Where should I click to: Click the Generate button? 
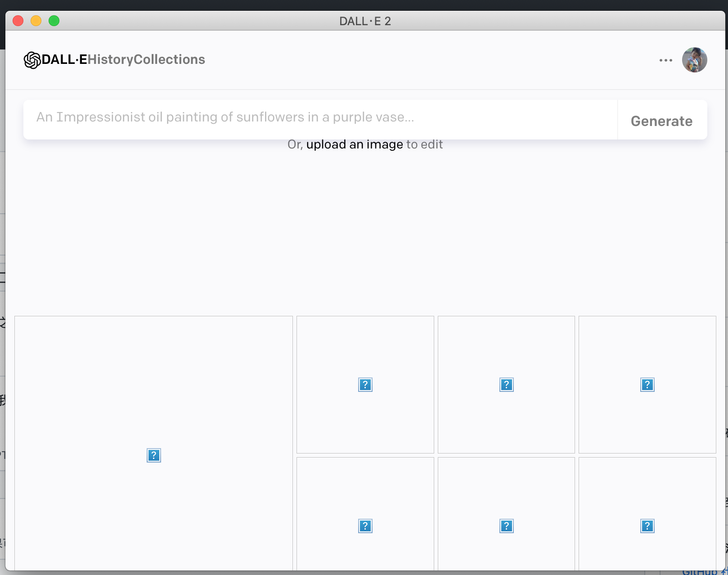coord(662,121)
